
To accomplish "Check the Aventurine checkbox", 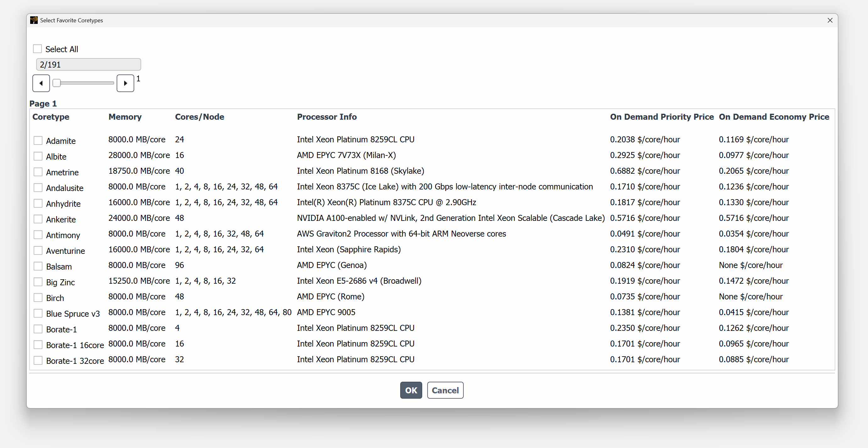I will tap(38, 251).
